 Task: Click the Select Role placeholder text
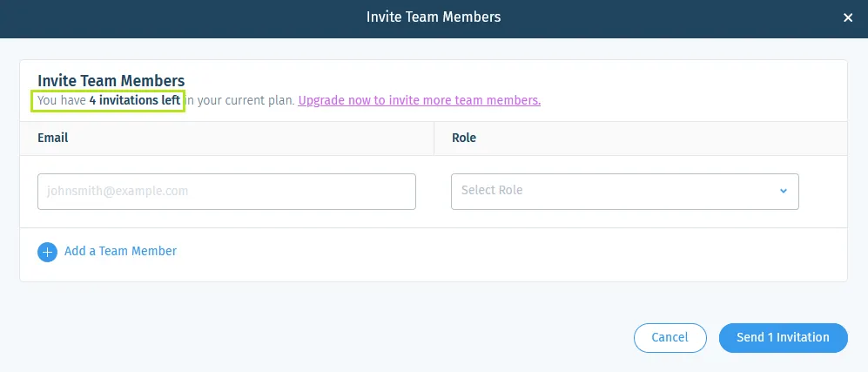(492, 191)
